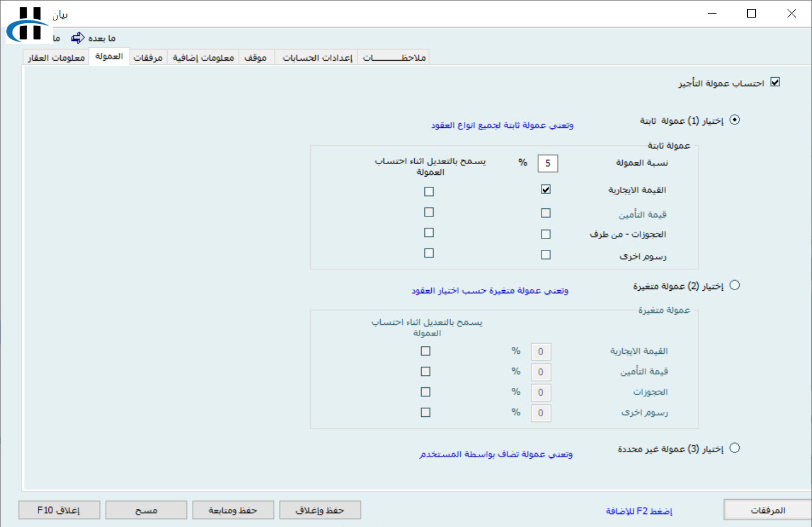
Task: Check the رسوم اخرى fixed commission checkbox
Action: pos(546,255)
